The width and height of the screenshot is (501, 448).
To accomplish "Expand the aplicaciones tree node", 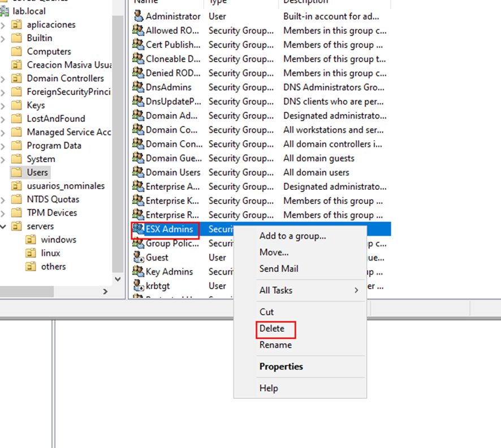I will pos(3,24).
